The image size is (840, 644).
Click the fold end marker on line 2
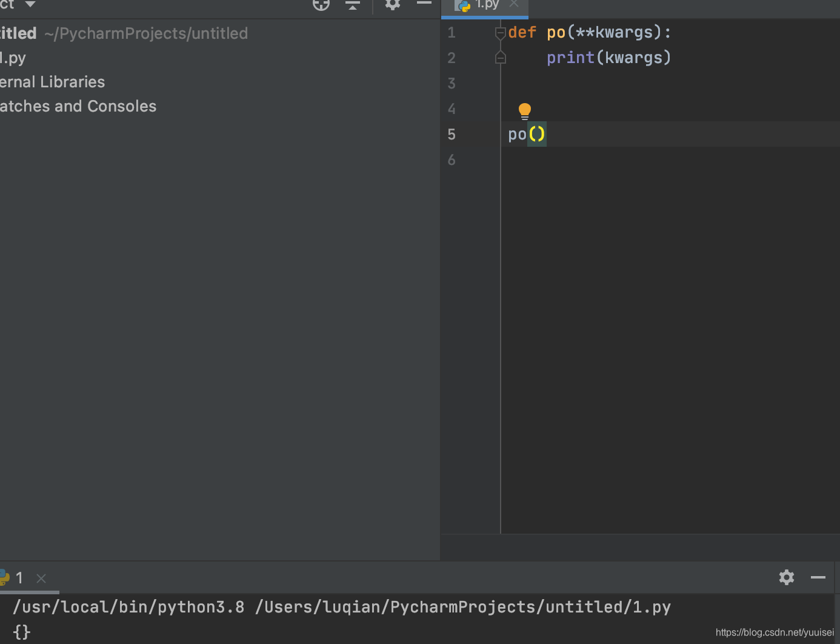click(x=501, y=58)
